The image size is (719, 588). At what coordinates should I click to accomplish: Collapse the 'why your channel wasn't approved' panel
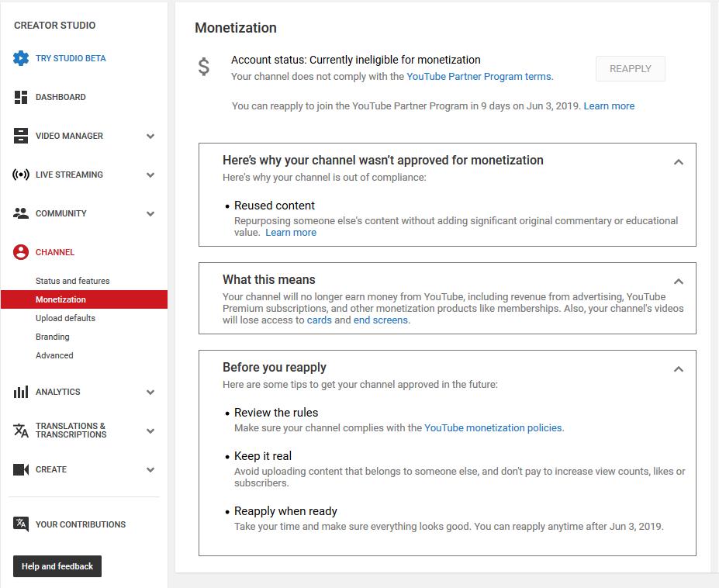pyautogui.click(x=678, y=162)
